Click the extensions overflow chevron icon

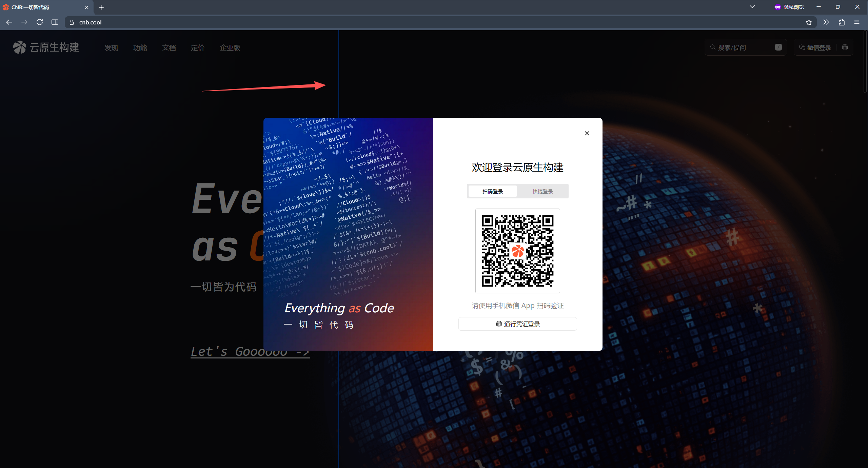point(826,22)
